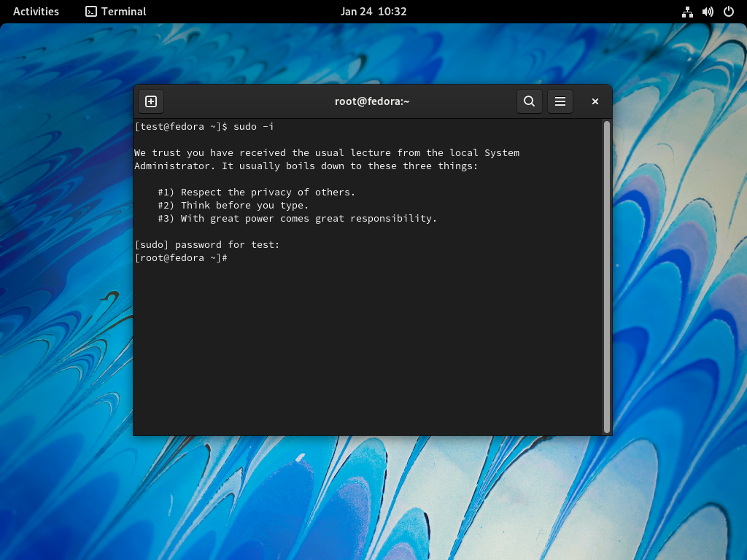
Task: Open the Terminal app menu in top bar
Action: pyautogui.click(x=116, y=12)
